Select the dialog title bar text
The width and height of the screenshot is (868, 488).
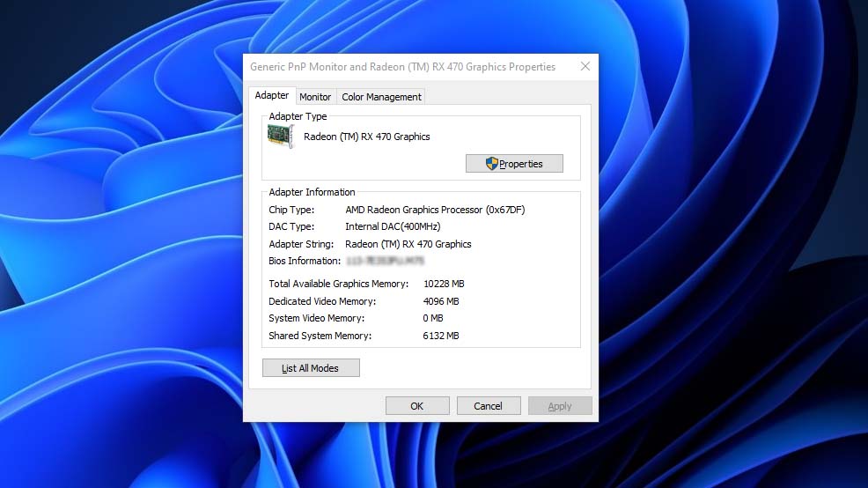pos(402,66)
